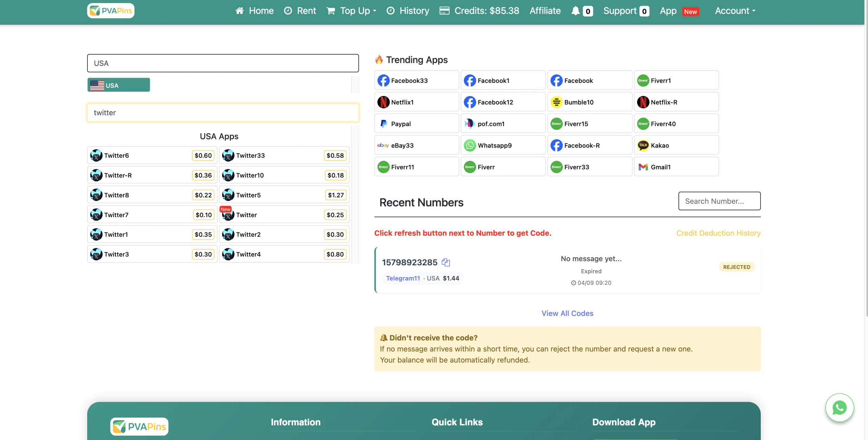Select the Facebook33 trending app
868x440 pixels.
[416, 80]
